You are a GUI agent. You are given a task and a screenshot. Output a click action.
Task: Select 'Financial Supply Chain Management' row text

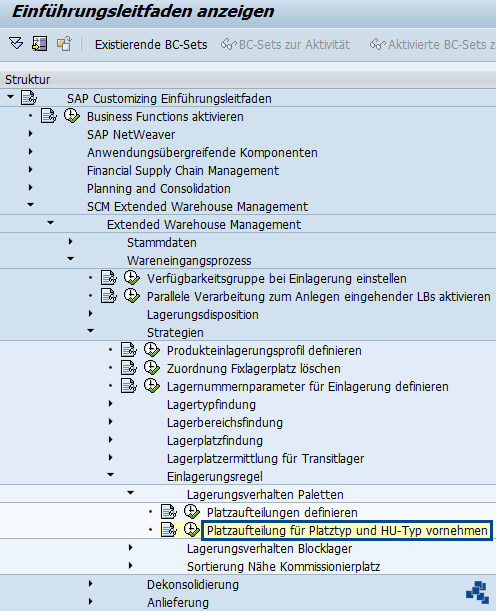183,171
